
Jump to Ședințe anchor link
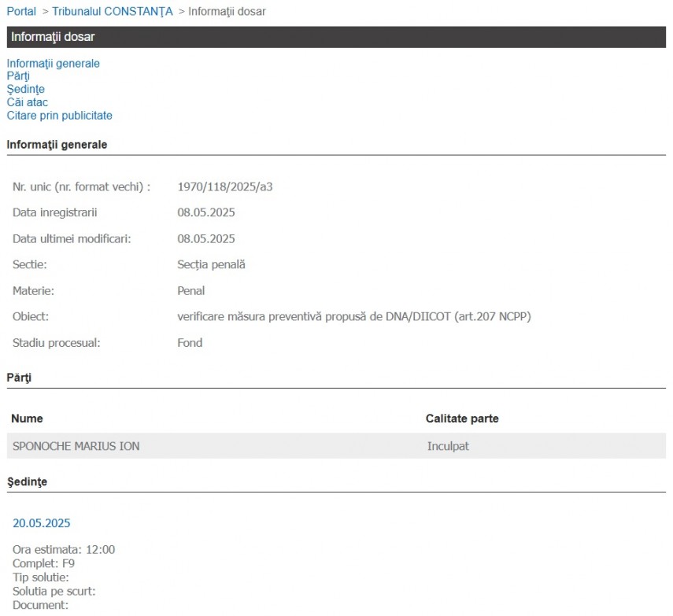[26, 89]
